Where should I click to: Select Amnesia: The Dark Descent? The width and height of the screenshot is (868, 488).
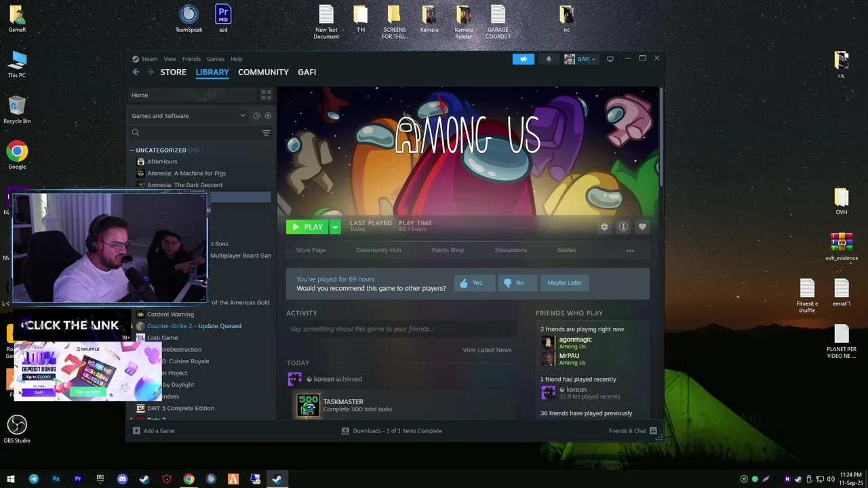(x=184, y=185)
